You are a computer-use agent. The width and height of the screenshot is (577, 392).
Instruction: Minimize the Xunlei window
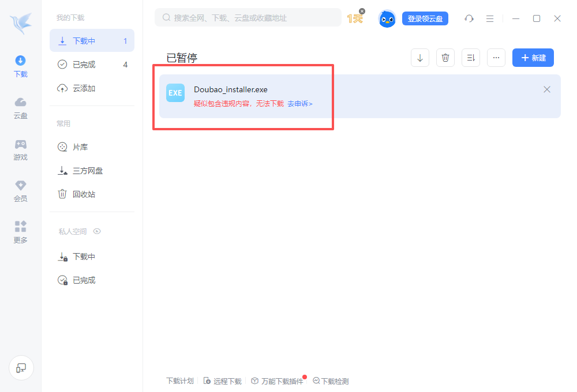[516, 18]
